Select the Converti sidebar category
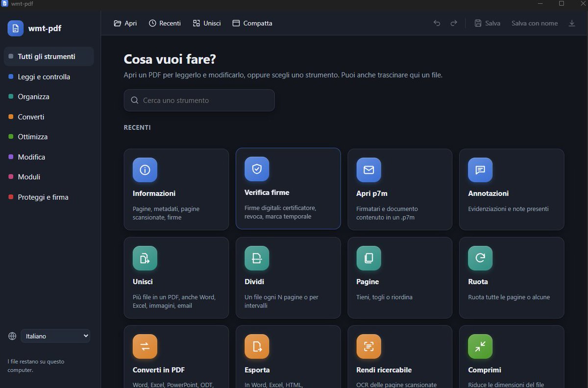Viewport: 588px width, 388px height. pyautogui.click(x=49, y=117)
